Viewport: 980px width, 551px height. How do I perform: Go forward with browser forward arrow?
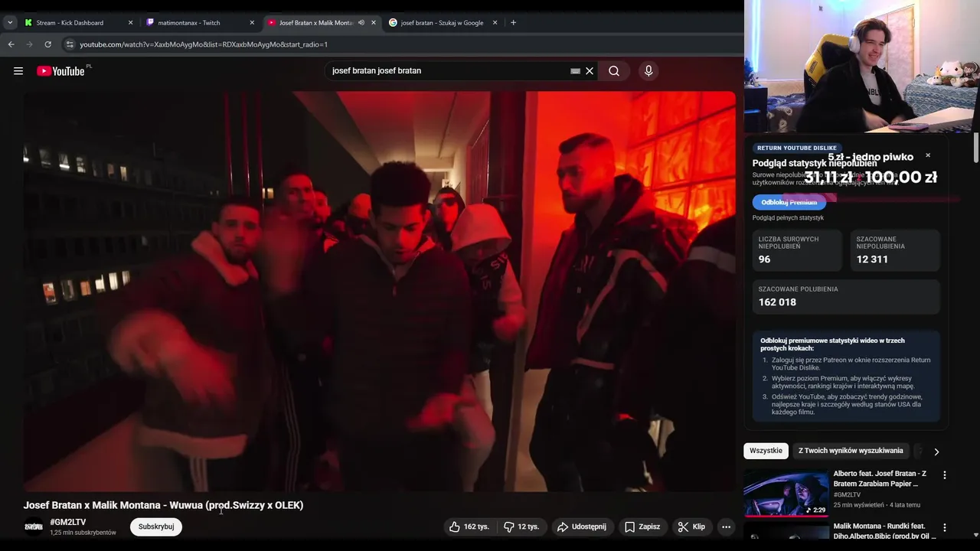point(29,44)
